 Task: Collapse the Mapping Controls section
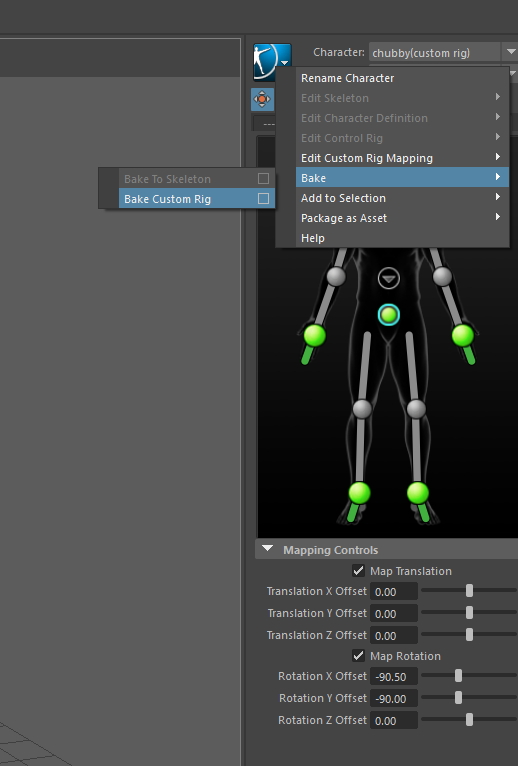267,549
